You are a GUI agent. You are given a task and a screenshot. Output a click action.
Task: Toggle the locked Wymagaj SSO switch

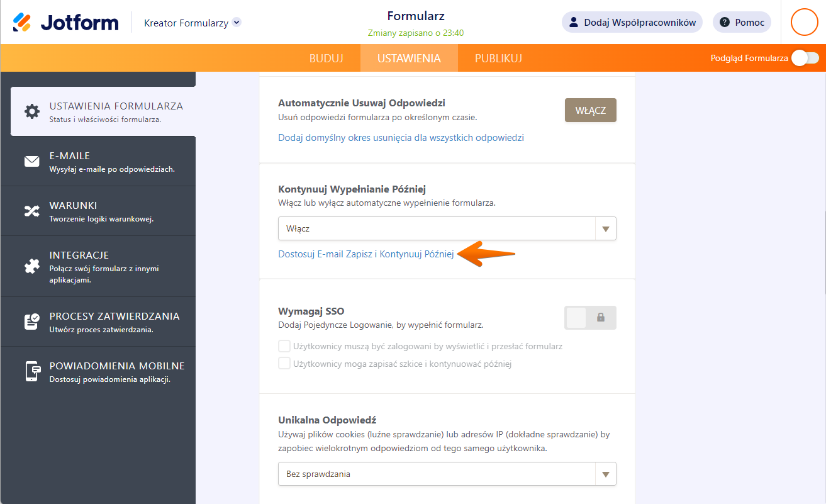tap(590, 318)
